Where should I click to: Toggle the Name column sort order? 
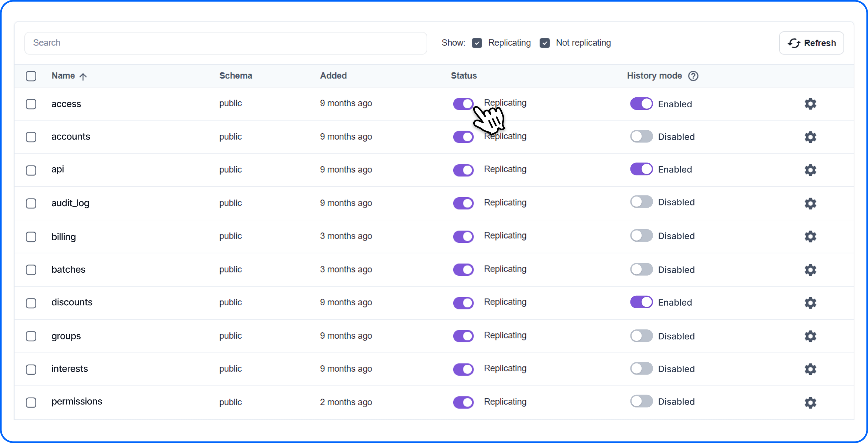pos(69,75)
